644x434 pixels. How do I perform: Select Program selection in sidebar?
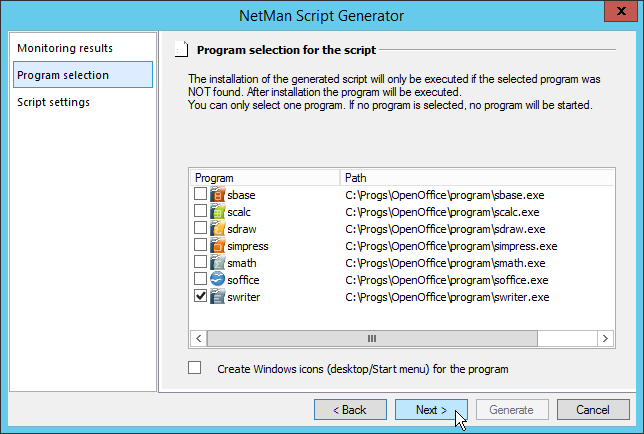[x=63, y=75]
